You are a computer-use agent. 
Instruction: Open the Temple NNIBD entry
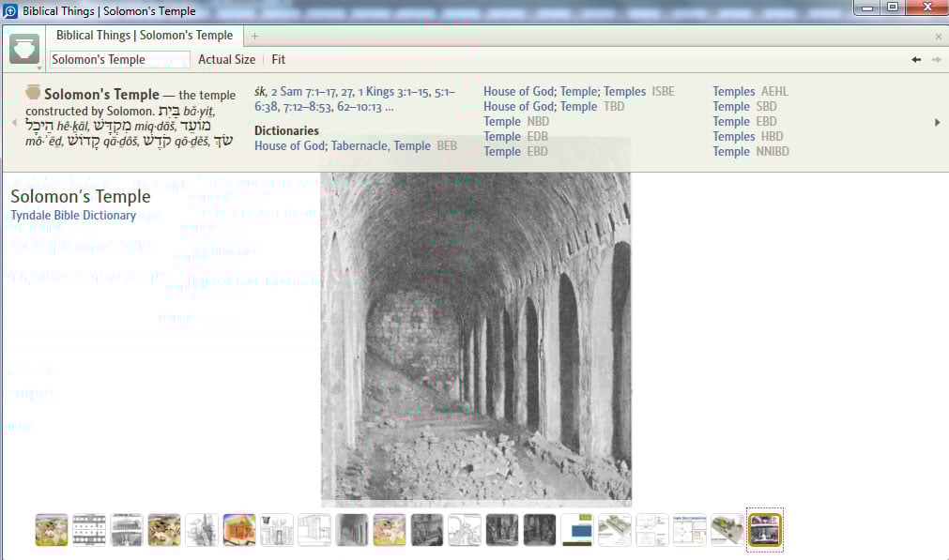click(x=731, y=151)
